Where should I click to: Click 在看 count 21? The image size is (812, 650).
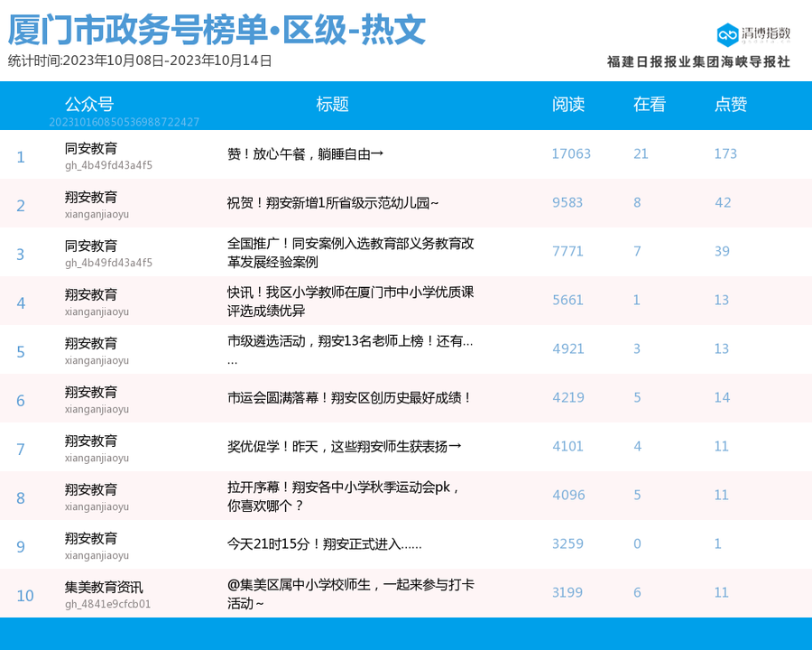coord(641,154)
